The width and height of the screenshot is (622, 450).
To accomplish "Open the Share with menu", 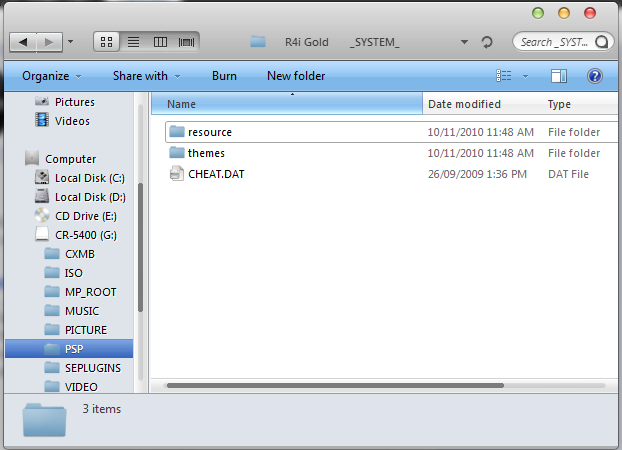I will click(146, 76).
